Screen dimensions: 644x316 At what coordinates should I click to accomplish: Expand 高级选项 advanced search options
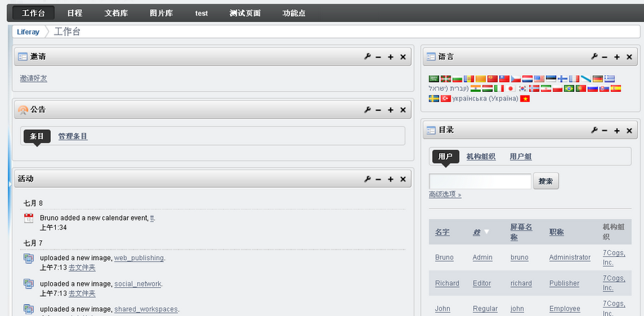(445, 194)
